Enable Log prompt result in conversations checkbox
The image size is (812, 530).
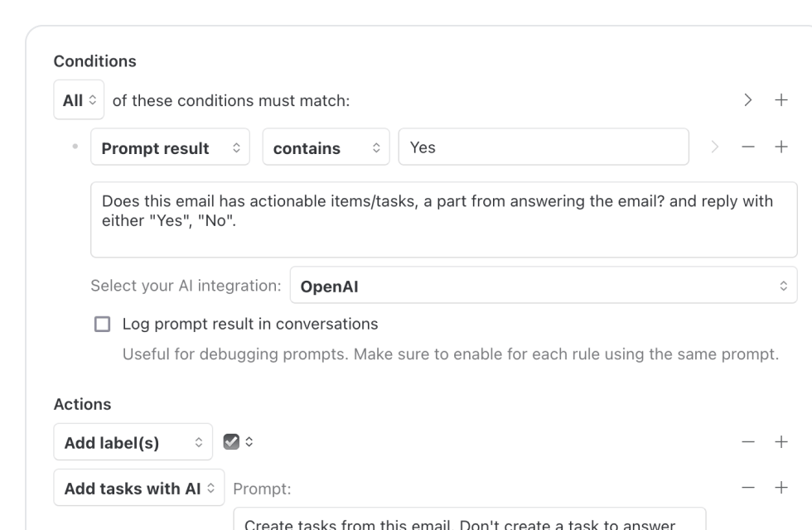click(x=103, y=324)
